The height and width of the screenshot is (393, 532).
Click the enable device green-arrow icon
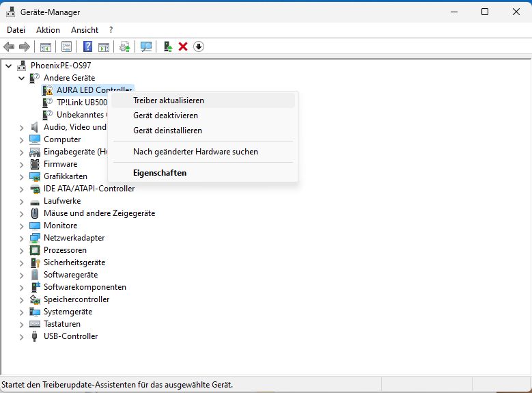point(167,46)
